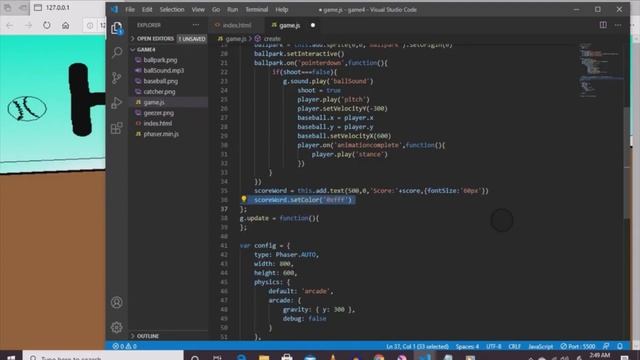Open Explorer panel ellipsis actions
The height and width of the screenshot is (360, 640).
pyautogui.click(x=196, y=25)
